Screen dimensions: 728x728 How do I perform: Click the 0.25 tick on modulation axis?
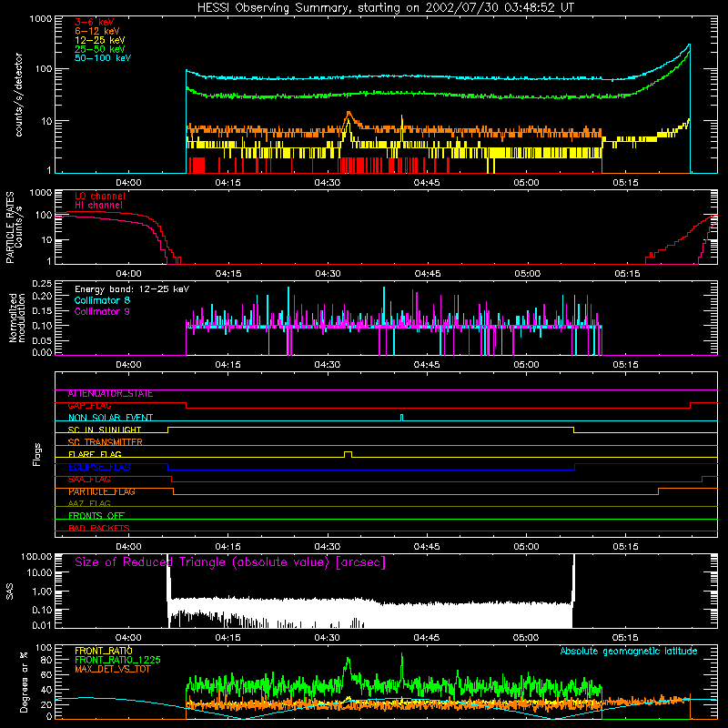pyautogui.click(x=42, y=284)
